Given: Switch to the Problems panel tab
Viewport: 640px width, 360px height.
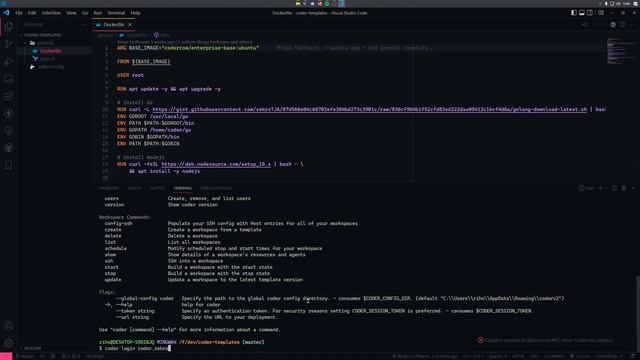Looking at the screenshot, I should tap(109, 188).
